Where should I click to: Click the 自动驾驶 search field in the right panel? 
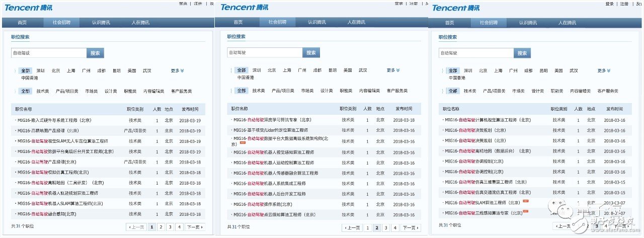pos(475,53)
